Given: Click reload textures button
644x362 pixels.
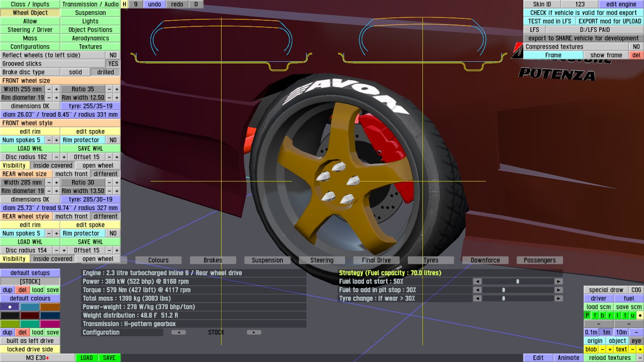Looking at the screenshot, I should (x=610, y=358).
